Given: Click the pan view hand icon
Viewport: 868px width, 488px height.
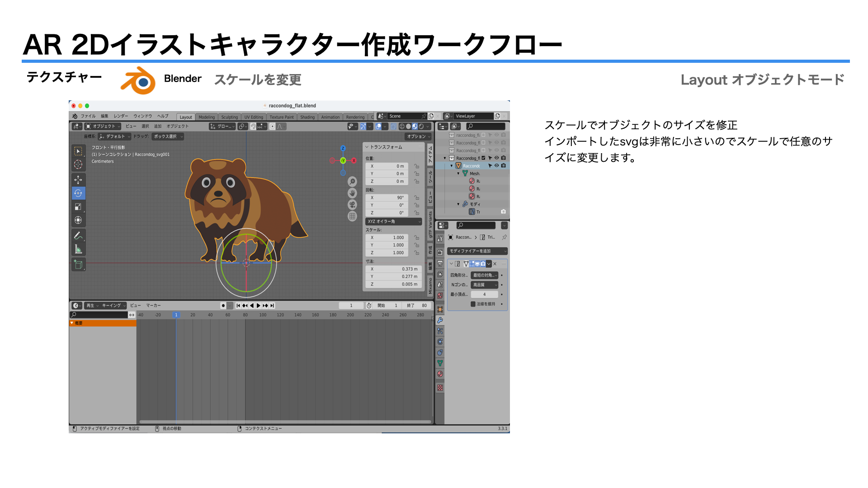Looking at the screenshot, I should (352, 193).
